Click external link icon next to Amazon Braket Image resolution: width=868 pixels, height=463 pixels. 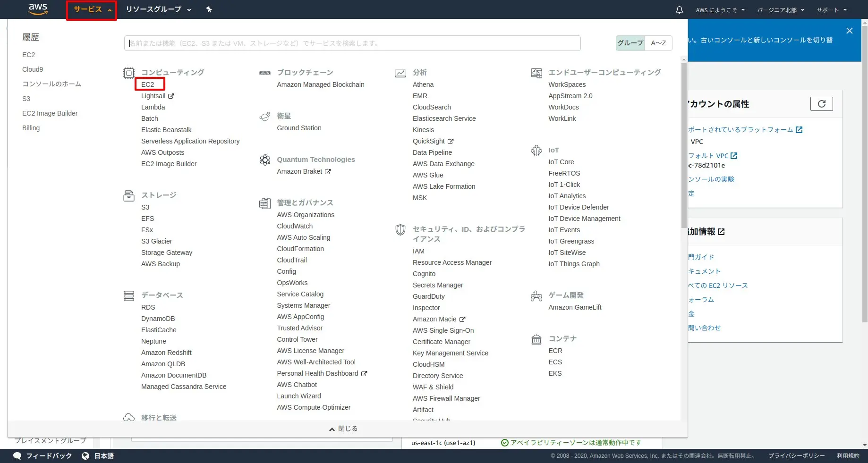coord(328,171)
